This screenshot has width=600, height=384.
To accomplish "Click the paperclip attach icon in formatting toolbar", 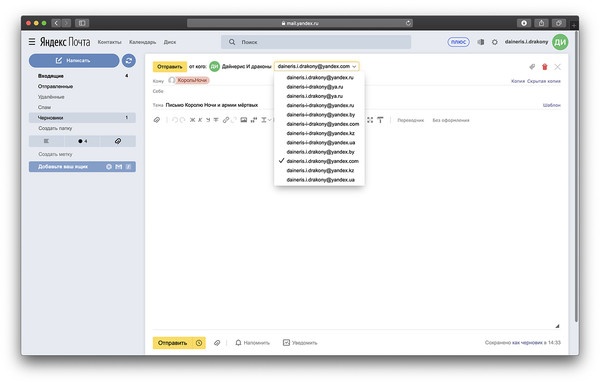I will pyautogui.click(x=157, y=120).
